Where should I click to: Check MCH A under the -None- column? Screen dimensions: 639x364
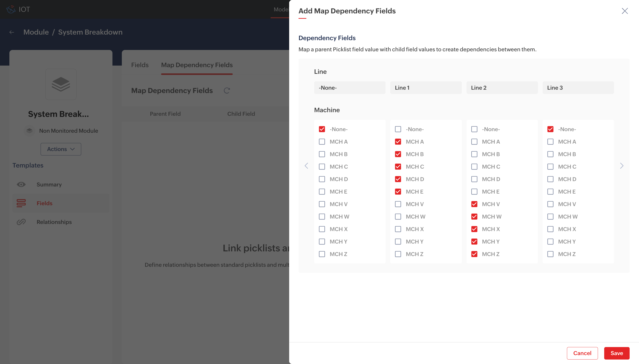322,142
